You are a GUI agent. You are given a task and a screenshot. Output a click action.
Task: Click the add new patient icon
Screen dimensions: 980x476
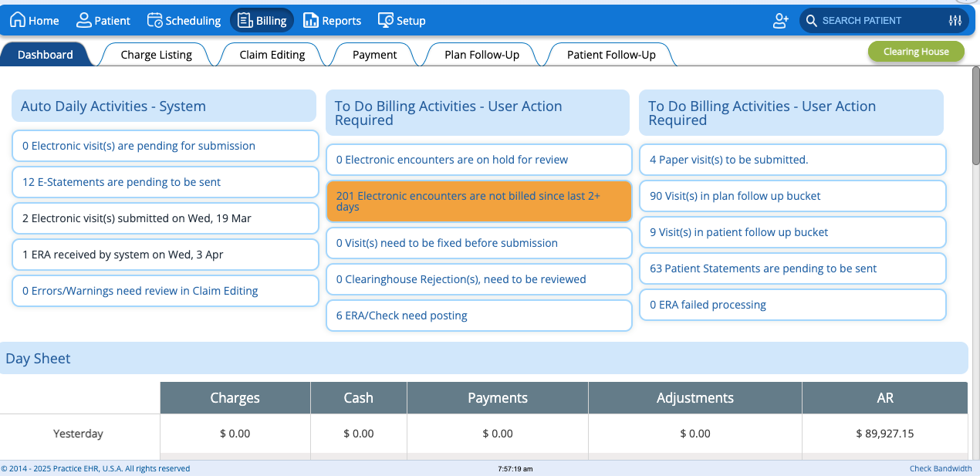(x=780, y=21)
